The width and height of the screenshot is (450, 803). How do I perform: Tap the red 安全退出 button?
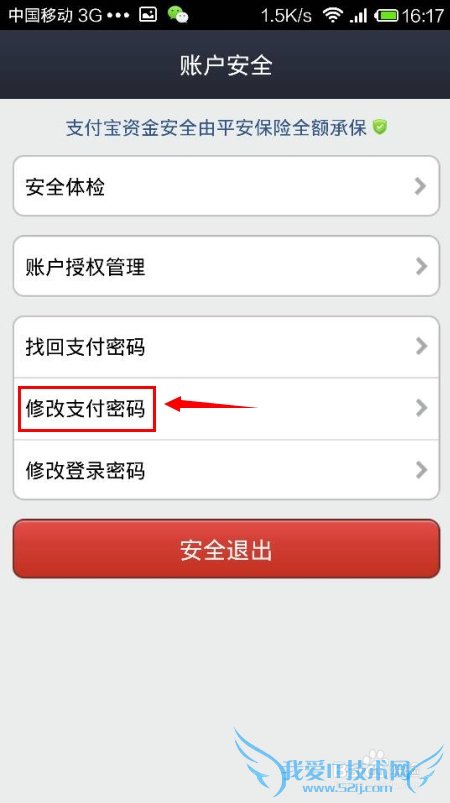click(x=226, y=549)
